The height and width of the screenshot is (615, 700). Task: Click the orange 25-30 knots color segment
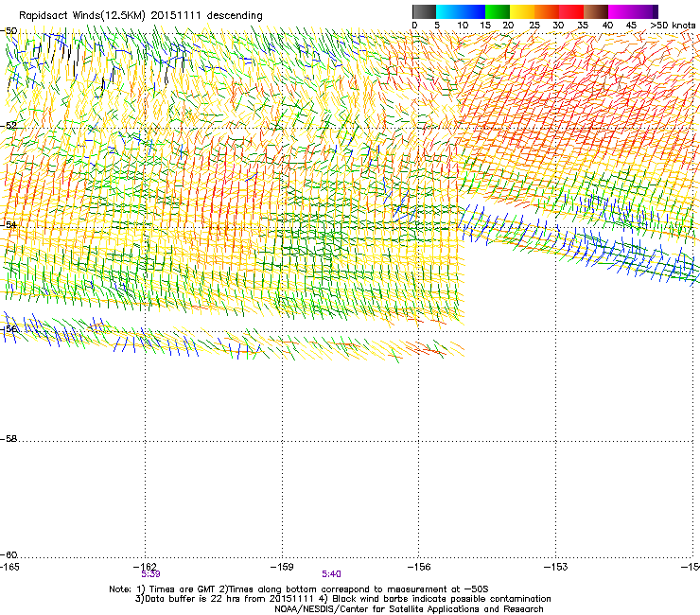[x=547, y=11]
